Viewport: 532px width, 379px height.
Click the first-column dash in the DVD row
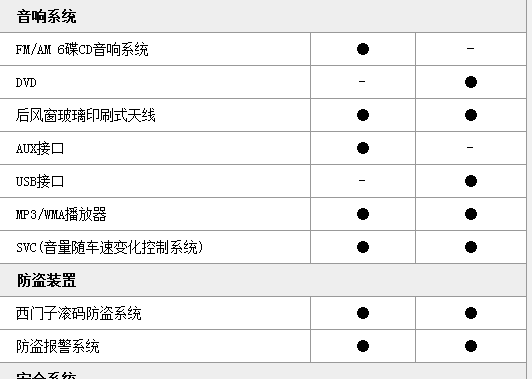tap(362, 81)
